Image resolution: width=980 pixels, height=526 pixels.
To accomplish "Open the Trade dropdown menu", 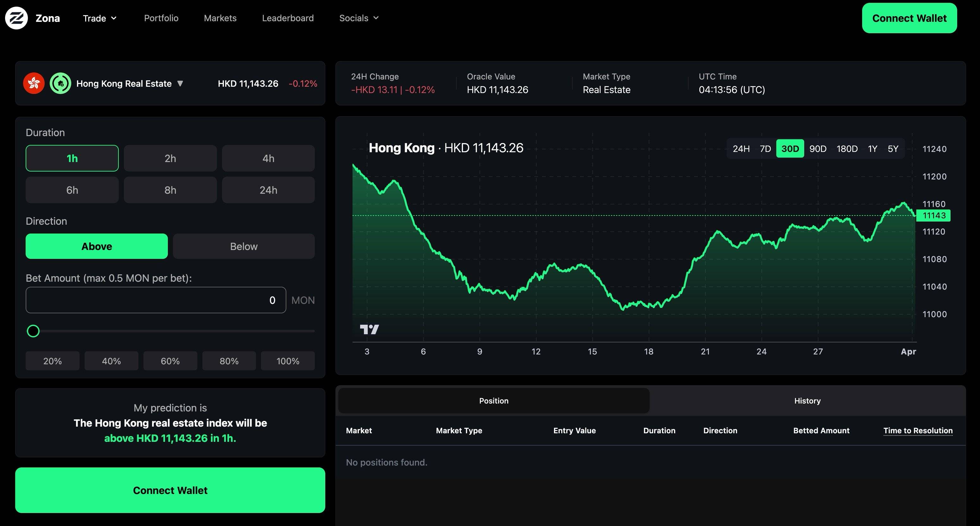I will pyautogui.click(x=100, y=18).
